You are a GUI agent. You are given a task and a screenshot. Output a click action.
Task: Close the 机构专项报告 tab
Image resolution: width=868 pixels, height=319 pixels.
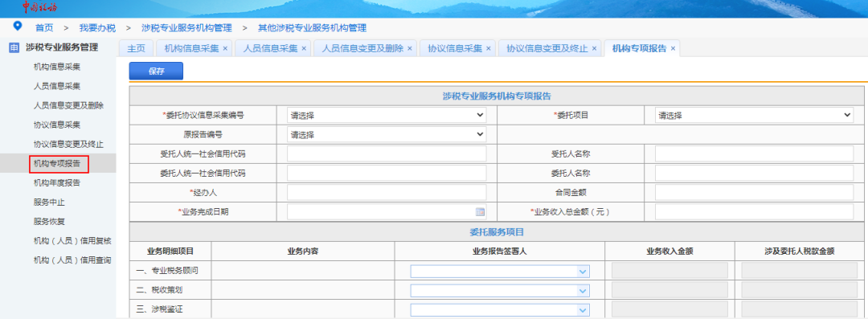[x=674, y=49]
